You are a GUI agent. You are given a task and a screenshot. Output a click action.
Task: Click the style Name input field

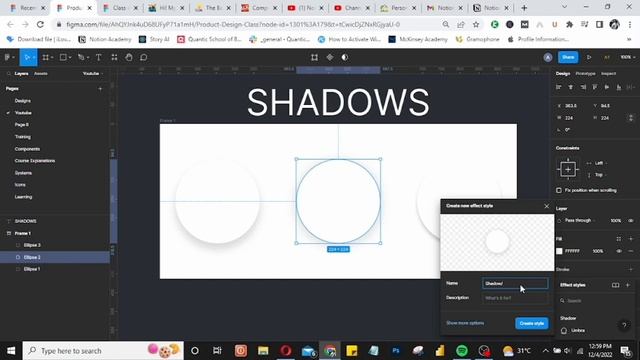[x=515, y=283]
